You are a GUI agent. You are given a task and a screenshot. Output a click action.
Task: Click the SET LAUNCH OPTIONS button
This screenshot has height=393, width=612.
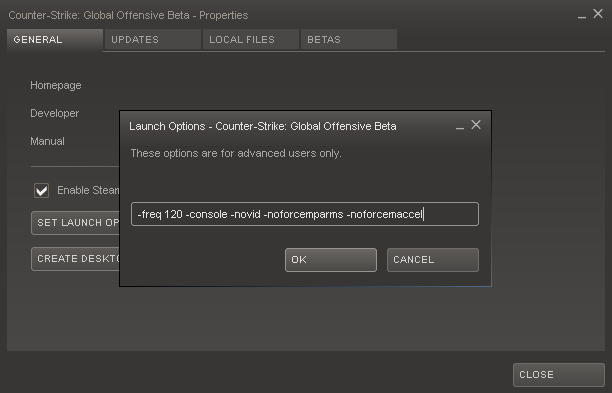click(75, 223)
